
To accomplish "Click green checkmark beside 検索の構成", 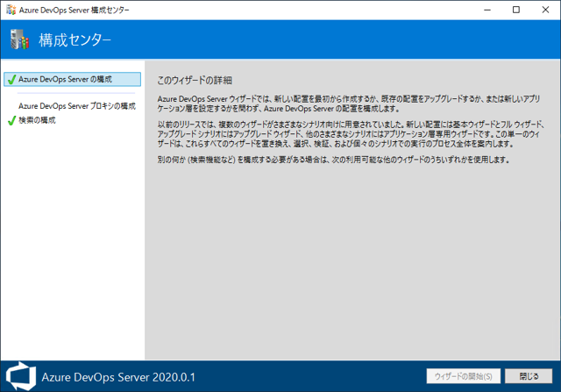I will [x=11, y=121].
